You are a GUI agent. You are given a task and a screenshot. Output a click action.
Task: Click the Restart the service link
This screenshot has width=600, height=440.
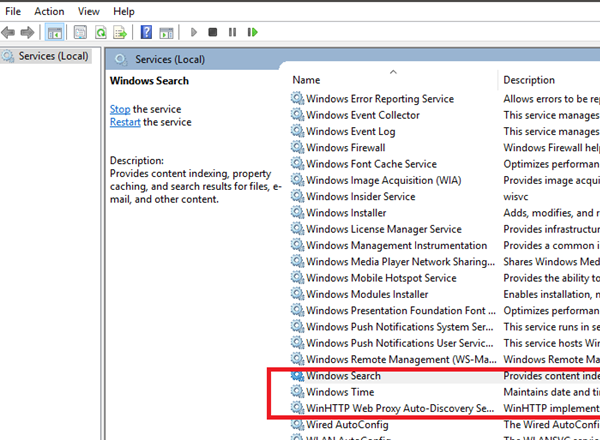[x=125, y=122]
